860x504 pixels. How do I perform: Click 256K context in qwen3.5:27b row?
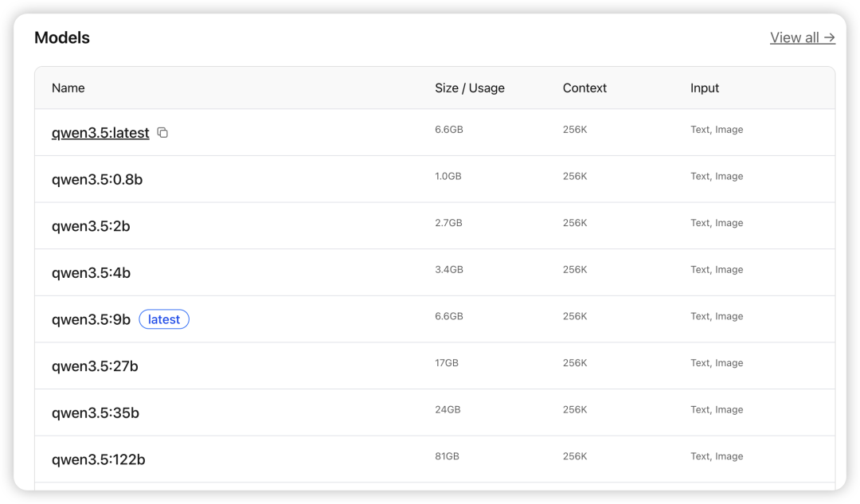575,362
